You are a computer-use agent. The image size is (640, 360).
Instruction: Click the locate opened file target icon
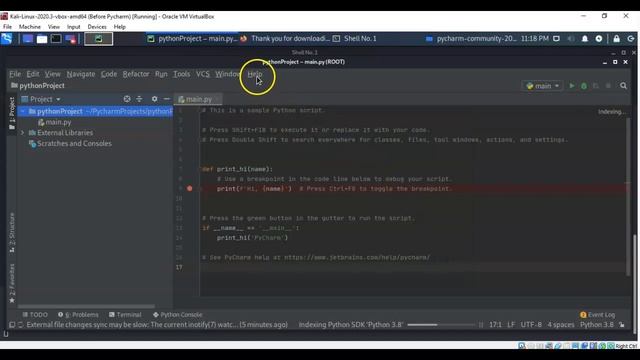point(127,99)
